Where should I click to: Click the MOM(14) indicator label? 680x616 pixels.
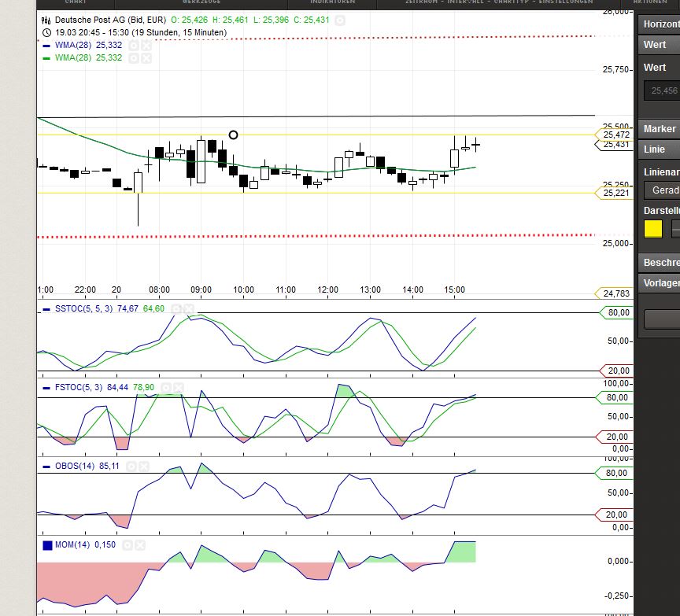click(x=72, y=545)
